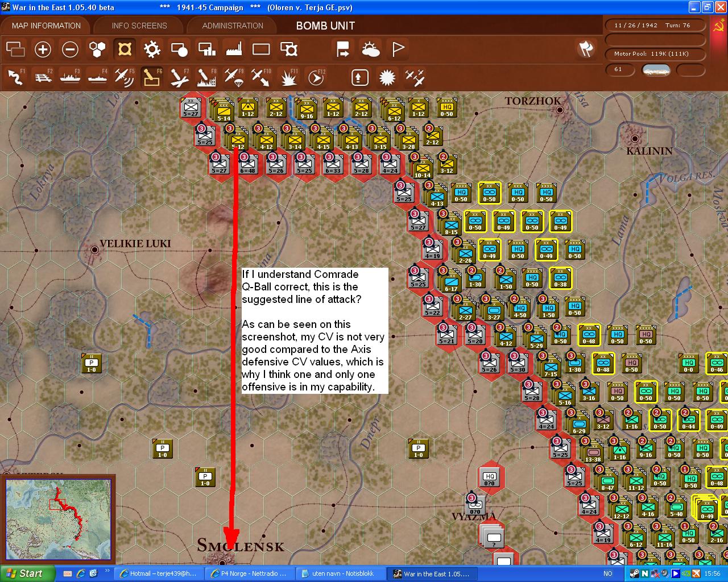This screenshot has width=728, height=582.
Task: Click the explosion icon (F11)
Action: [x=289, y=77]
